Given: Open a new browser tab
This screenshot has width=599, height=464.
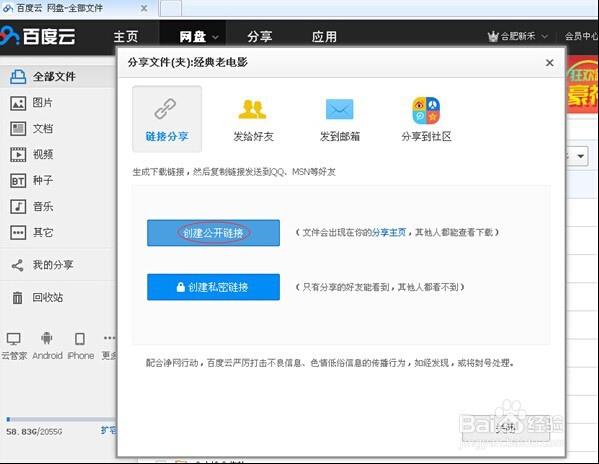Looking at the screenshot, I should (x=171, y=8).
